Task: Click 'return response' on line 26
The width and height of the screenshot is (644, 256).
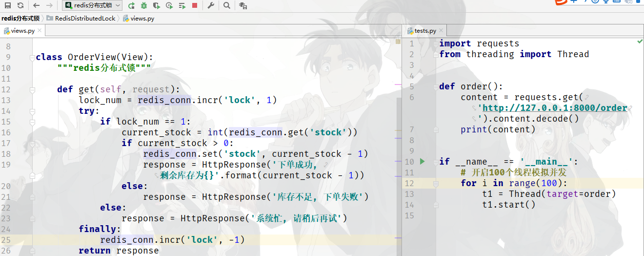Action: point(119,251)
